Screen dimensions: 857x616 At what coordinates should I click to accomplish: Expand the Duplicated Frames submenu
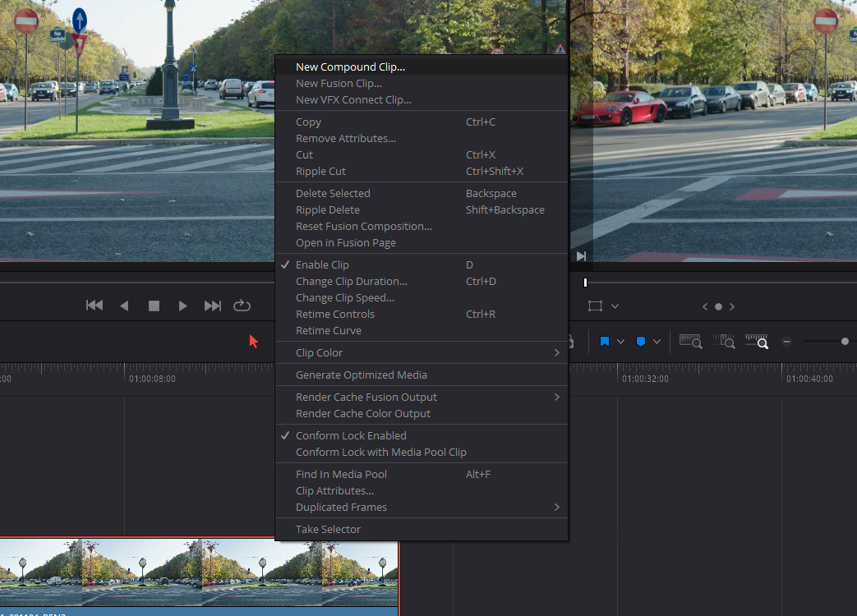point(422,508)
